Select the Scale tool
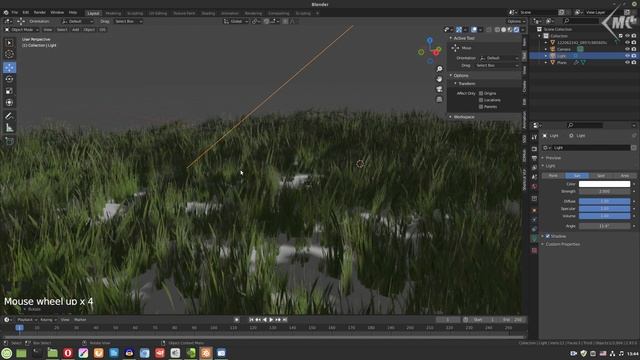This screenshot has width=640, height=360. coord(9,91)
